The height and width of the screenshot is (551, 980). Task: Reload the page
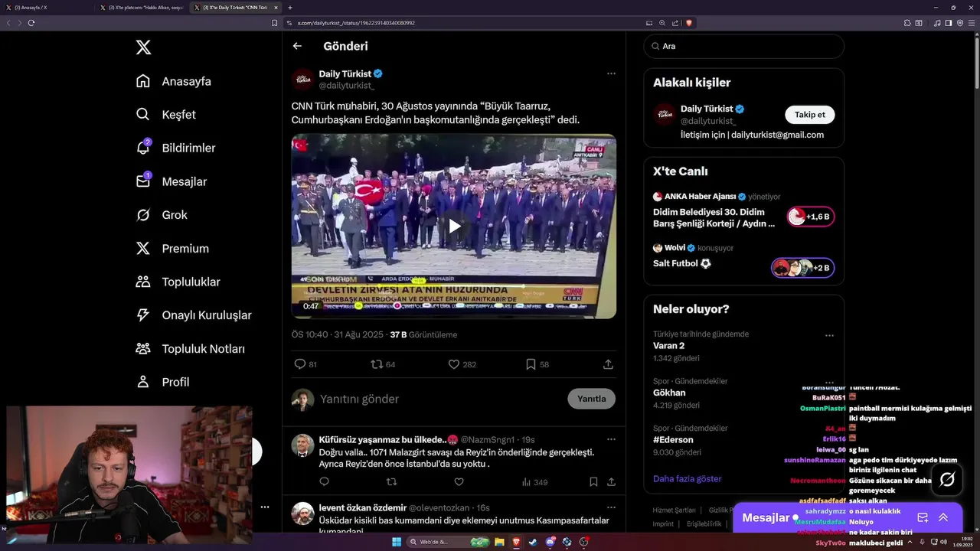pyautogui.click(x=31, y=23)
